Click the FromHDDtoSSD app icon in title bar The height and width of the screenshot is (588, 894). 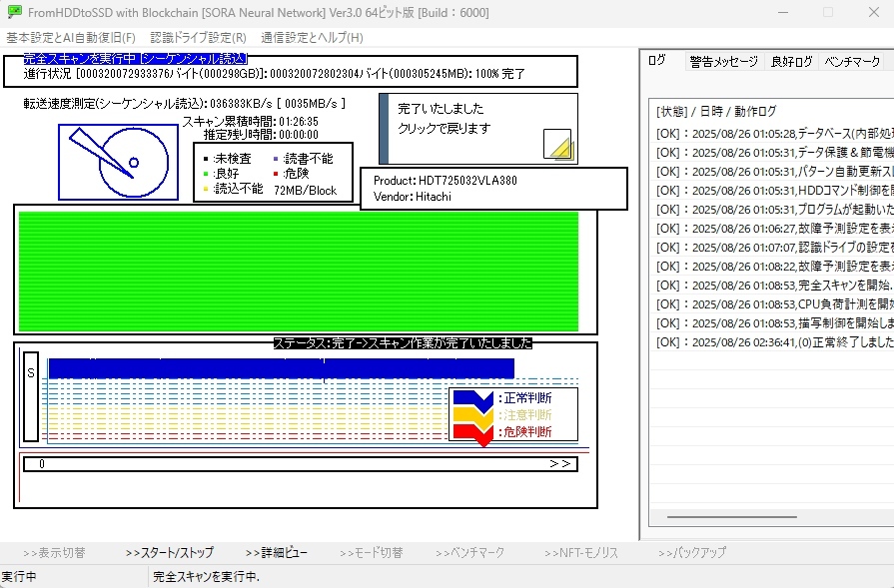pyautogui.click(x=14, y=12)
